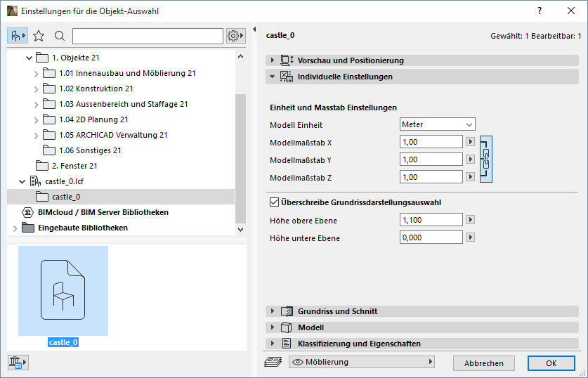This screenshot has width=588, height=378.
Task: Click the OK button
Action: pyautogui.click(x=551, y=363)
